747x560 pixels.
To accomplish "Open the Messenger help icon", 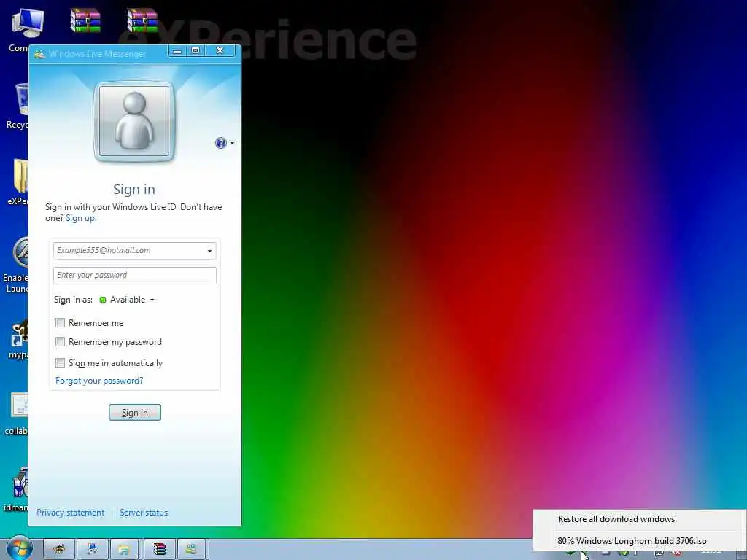I will coord(220,143).
